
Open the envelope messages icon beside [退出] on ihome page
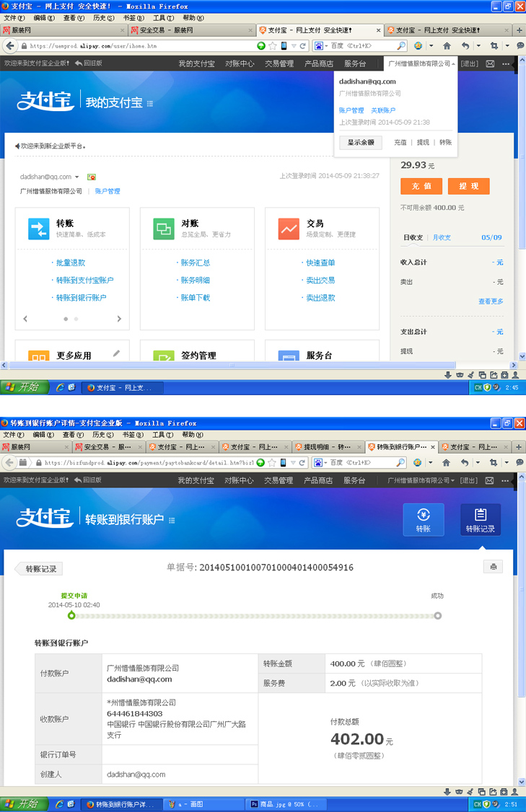point(490,63)
